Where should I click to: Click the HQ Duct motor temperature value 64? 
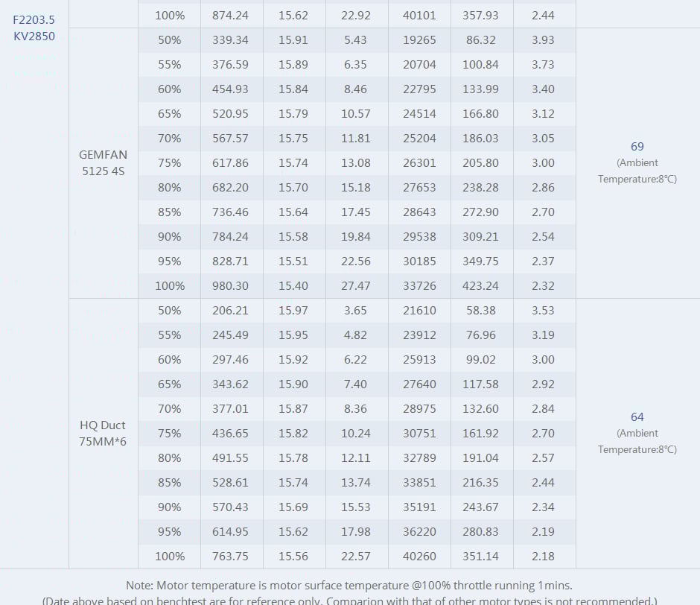(x=637, y=417)
